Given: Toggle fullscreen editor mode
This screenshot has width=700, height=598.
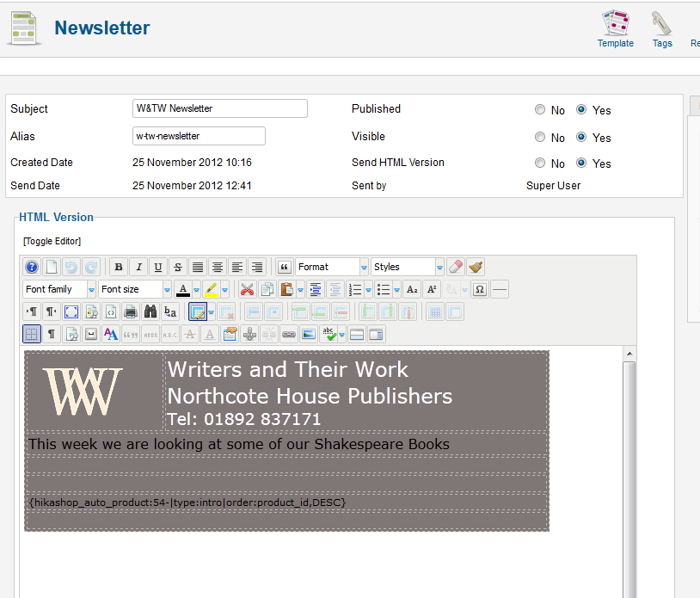Looking at the screenshot, I should coord(71,311).
